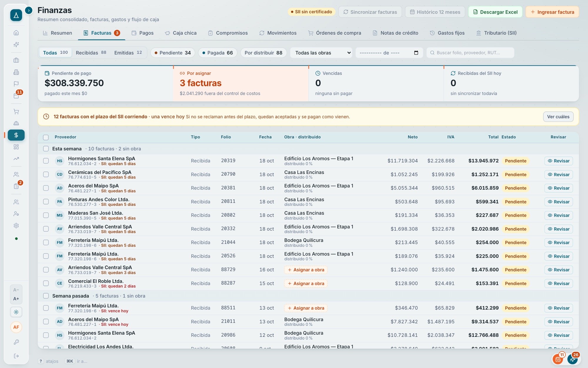Open the settings gear icon in sidebar

pos(16,226)
